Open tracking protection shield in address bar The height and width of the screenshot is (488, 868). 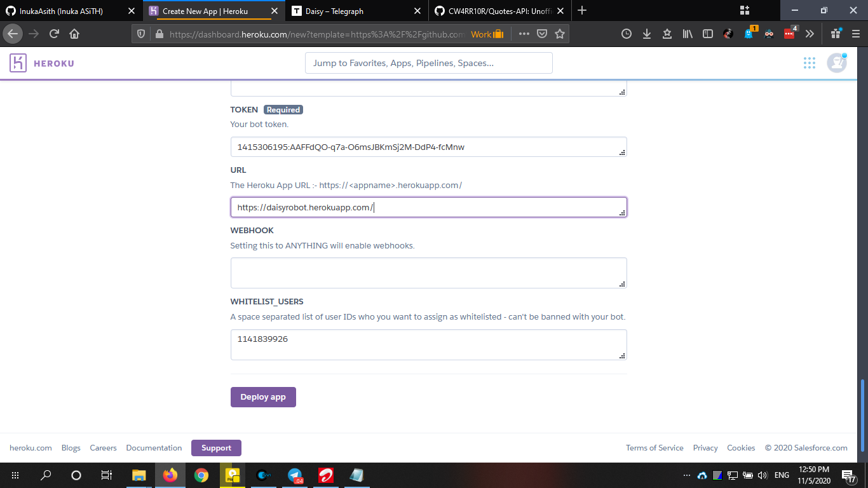142,34
